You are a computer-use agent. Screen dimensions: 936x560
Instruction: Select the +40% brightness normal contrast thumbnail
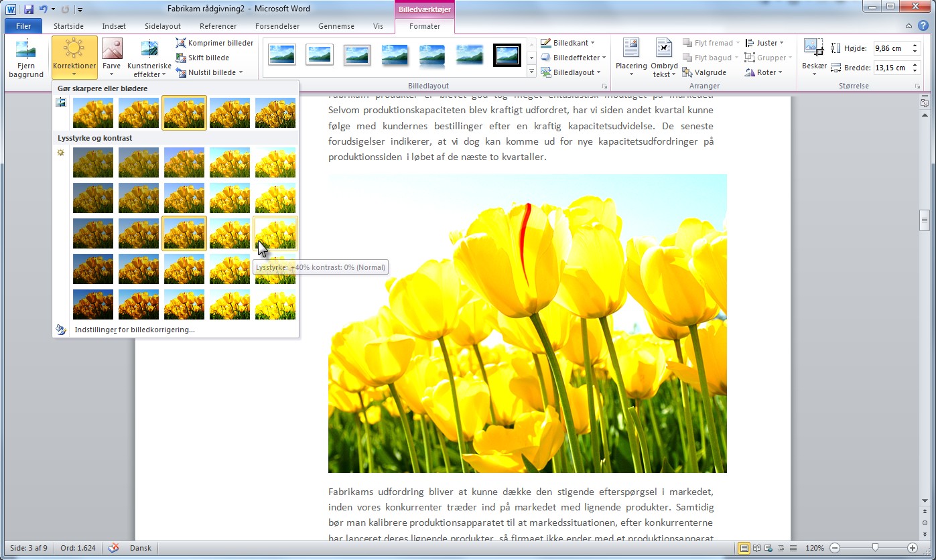click(x=275, y=232)
